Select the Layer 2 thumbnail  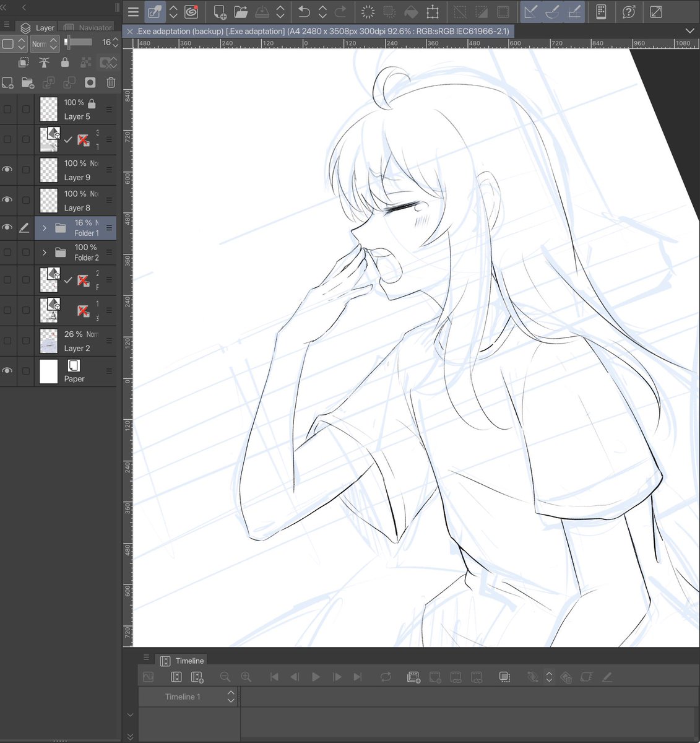click(x=48, y=341)
